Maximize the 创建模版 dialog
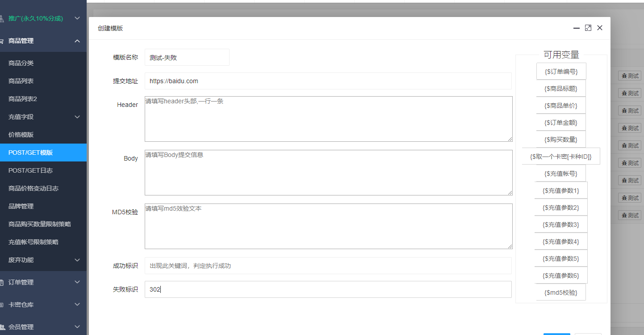The image size is (644, 335). (x=588, y=28)
